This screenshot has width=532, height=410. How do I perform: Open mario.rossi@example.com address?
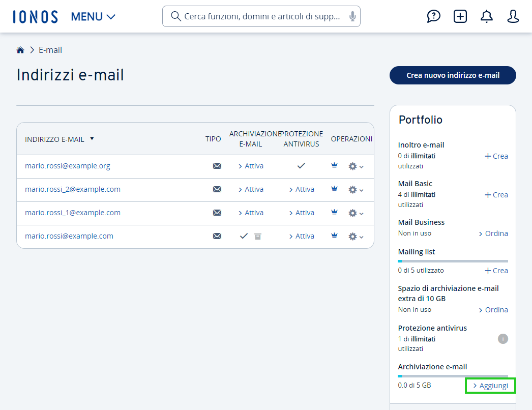(x=69, y=236)
